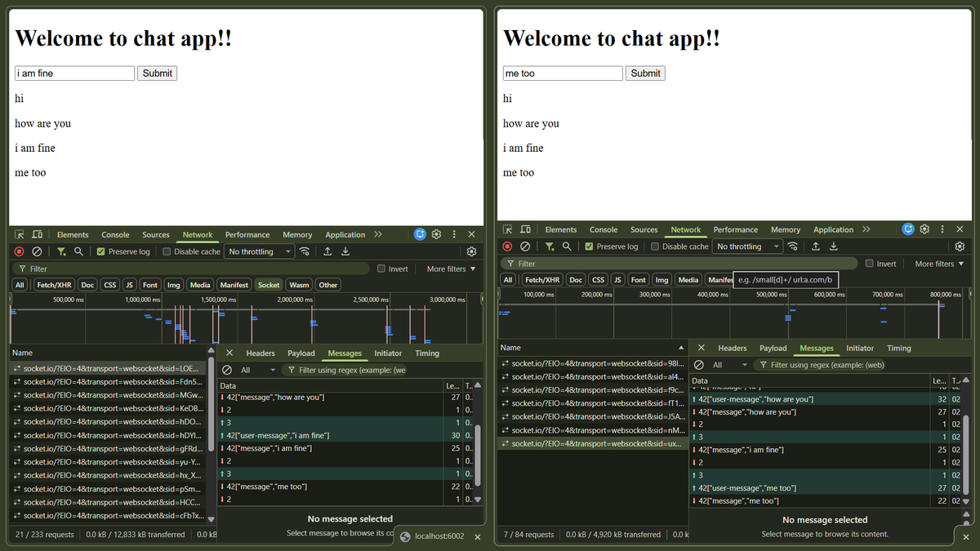
Task: Open No throttling dropdown in left window
Action: [x=260, y=251]
